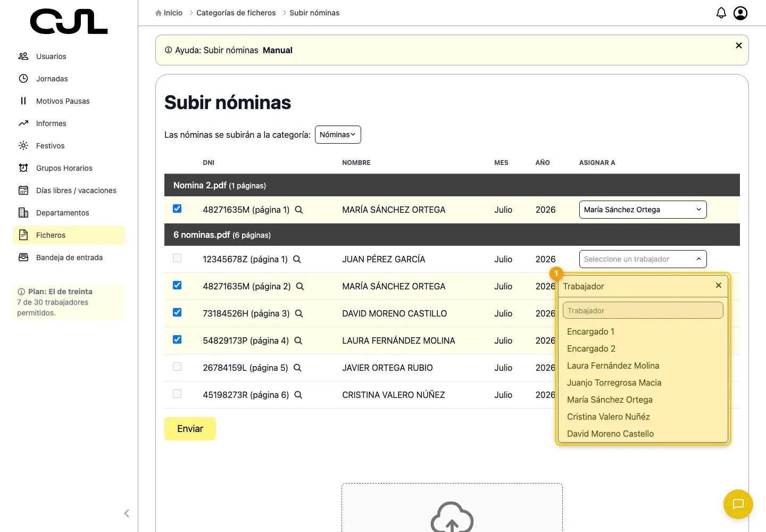Close the Ayuda help banner
Screen dimensions: 766x532
tap(738, 46)
